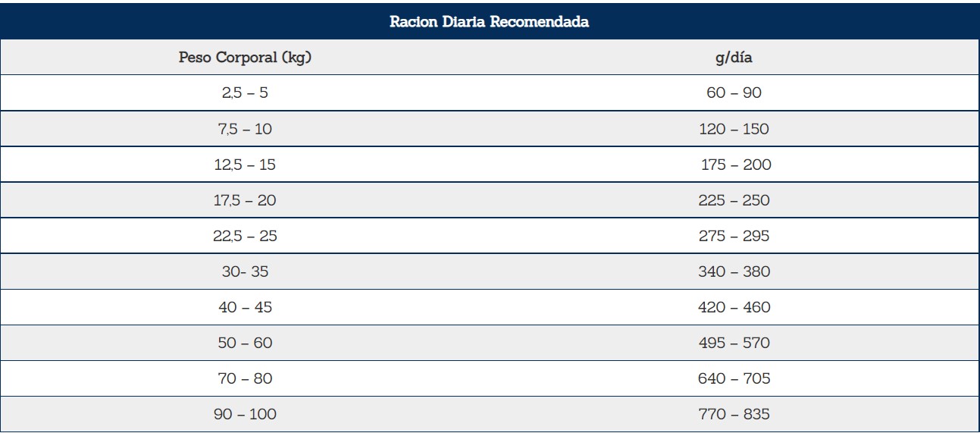Image resolution: width=980 pixels, height=433 pixels.
Task: Select the 17,5 – 20 weight cell
Action: (x=246, y=200)
